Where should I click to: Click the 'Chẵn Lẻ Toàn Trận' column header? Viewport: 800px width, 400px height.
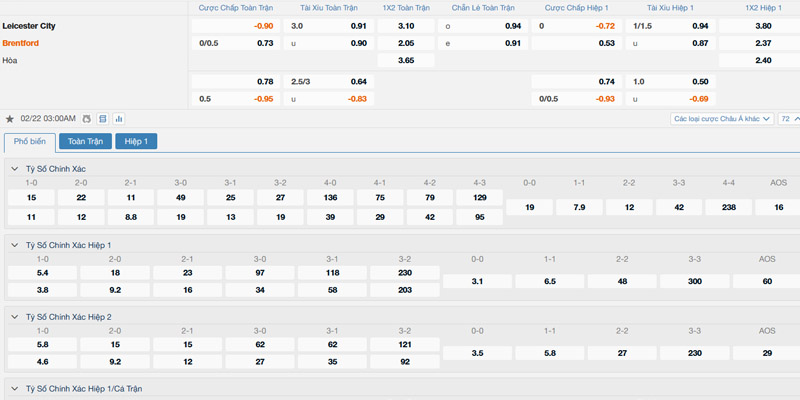[x=483, y=8]
